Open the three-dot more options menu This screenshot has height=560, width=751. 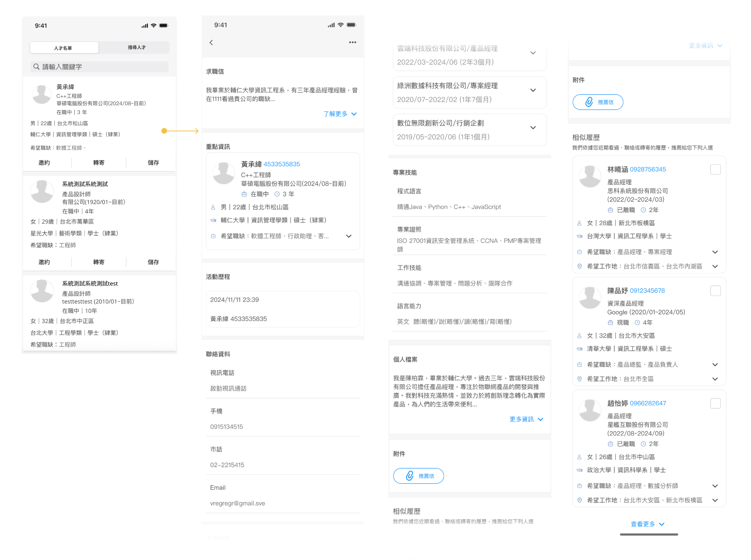pos(352,42)
